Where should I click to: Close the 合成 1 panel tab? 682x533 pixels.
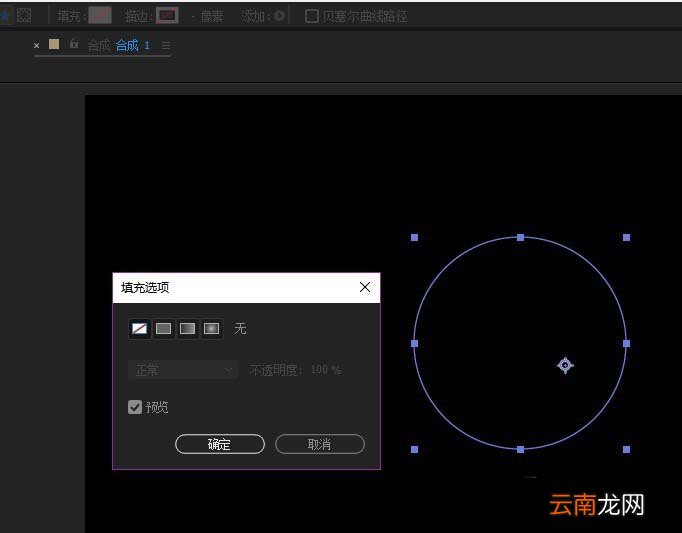(37, 45)
